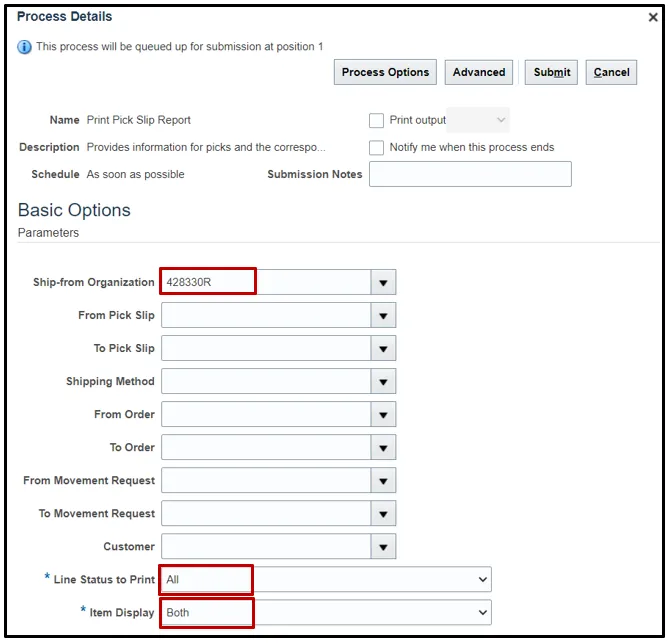Click the Submission Notes text field
This screenshot has width=669, height=643.
470,174
